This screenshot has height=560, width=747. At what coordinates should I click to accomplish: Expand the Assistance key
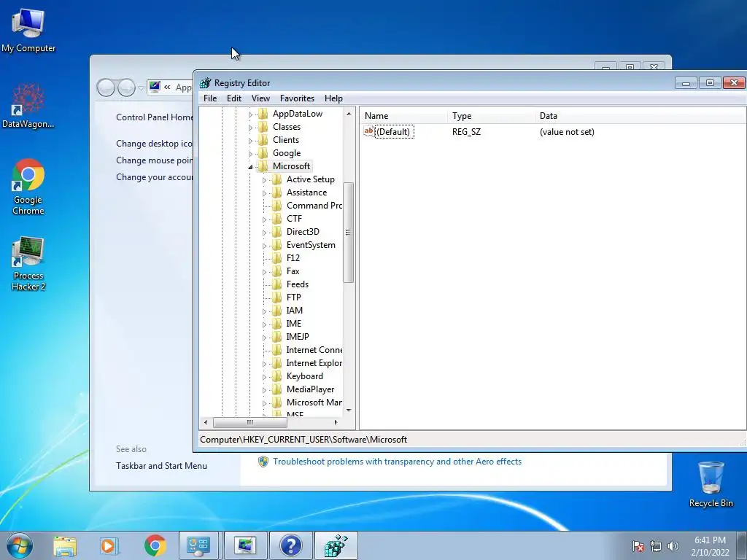[x=264, y=193]
